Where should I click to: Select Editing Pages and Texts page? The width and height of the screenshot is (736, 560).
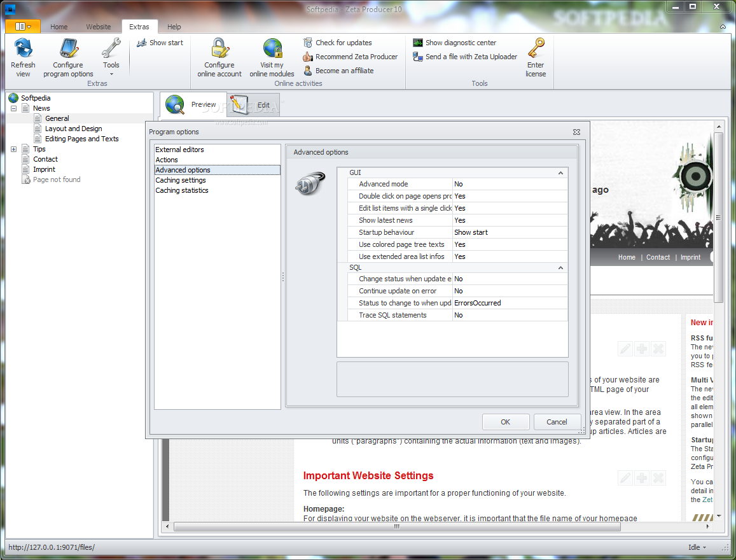[x=81, y=139]
